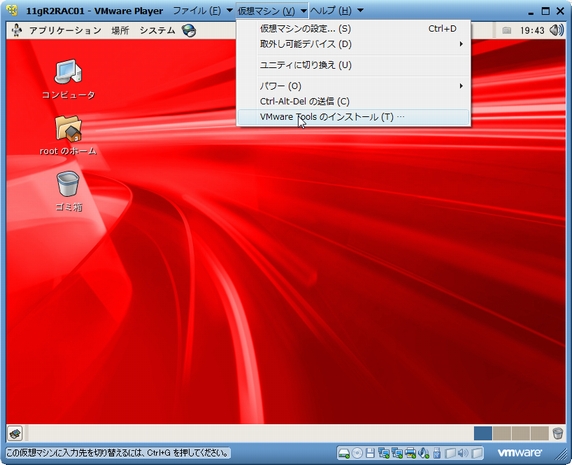Select 仮想マシンの設定 (S) menu entry
This screenshot has height=465, width=572.
(x=353, y=29)
